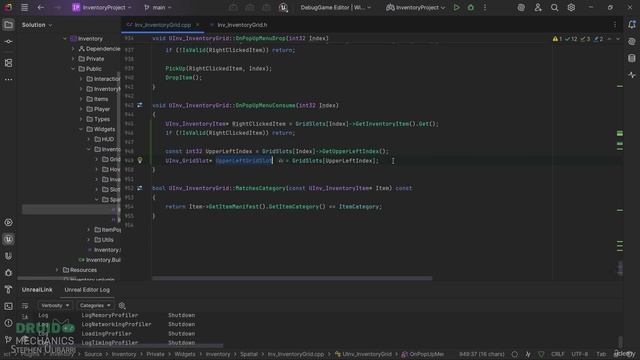Viewport: 640px width, 360px height.
Task: Expand the Private folder
Action: (x=73, y=59)
